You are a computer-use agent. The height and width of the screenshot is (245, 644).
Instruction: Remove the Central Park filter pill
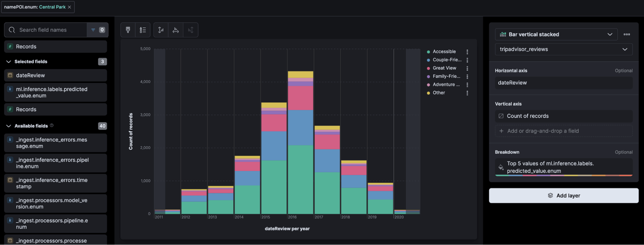click(69, 7)
